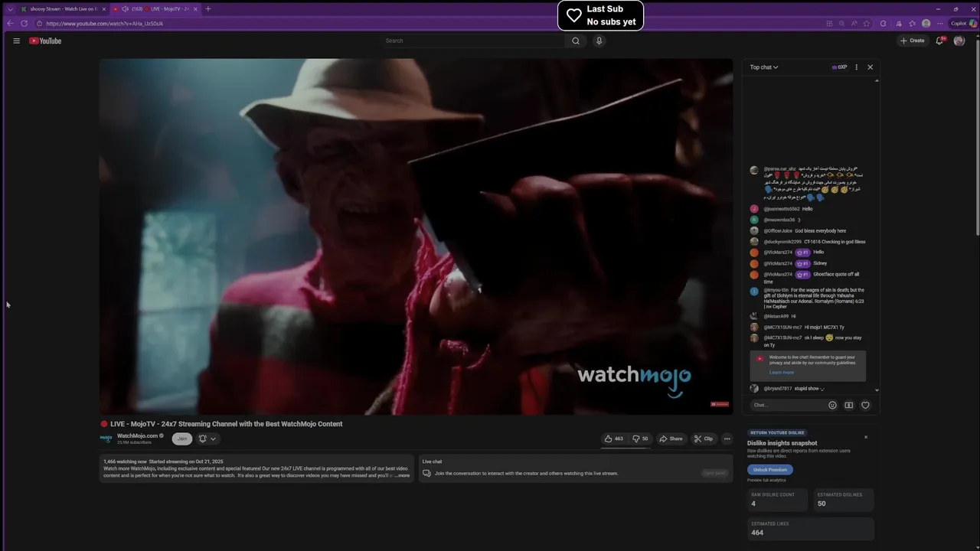Start voice search with the microphone icon
980x551 pixels.
coord(599,41)
